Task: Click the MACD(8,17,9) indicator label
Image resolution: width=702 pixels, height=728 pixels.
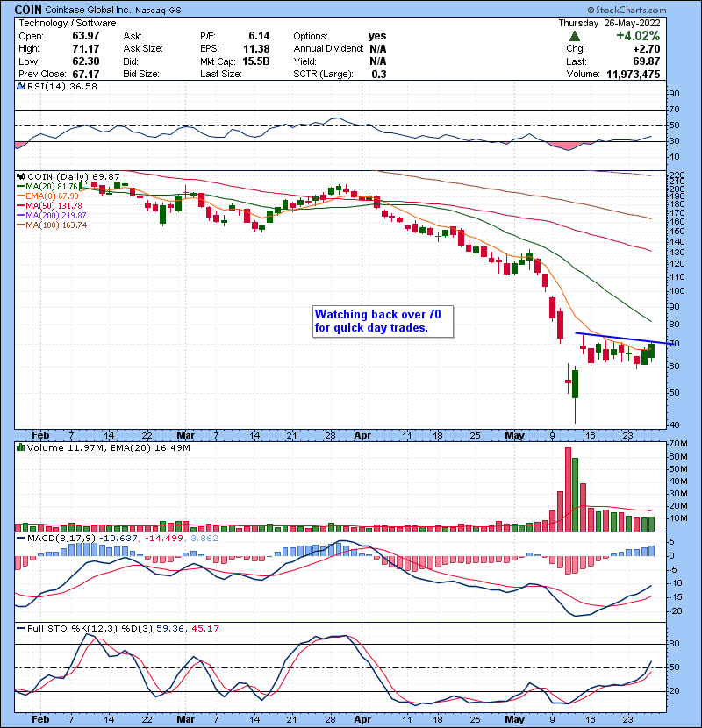Action: (62, 539)
